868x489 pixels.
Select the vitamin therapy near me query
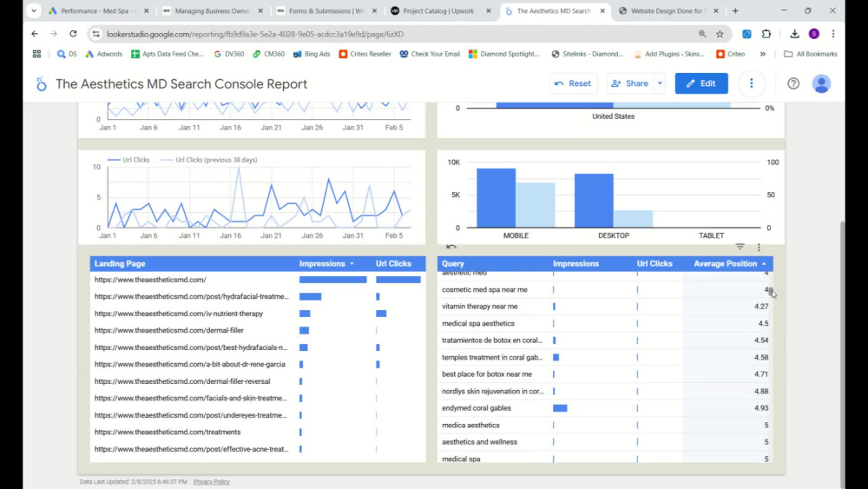(605, 307)
